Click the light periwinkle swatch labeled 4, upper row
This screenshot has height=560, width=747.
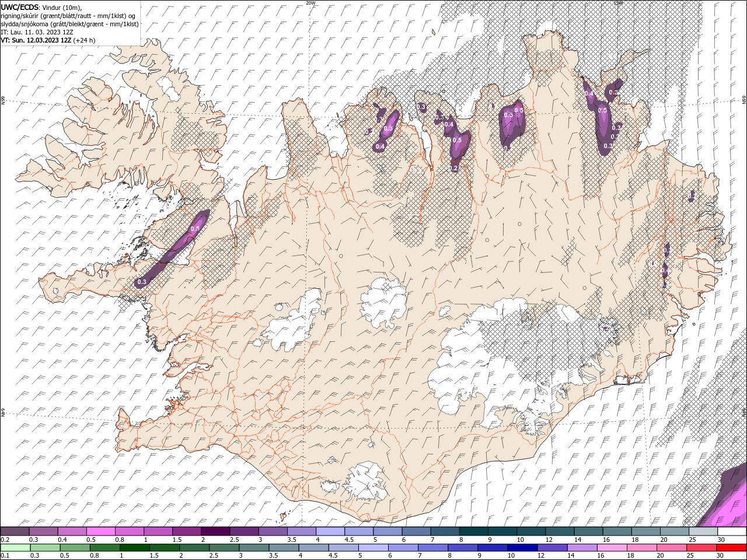click(x=329, y=531)
